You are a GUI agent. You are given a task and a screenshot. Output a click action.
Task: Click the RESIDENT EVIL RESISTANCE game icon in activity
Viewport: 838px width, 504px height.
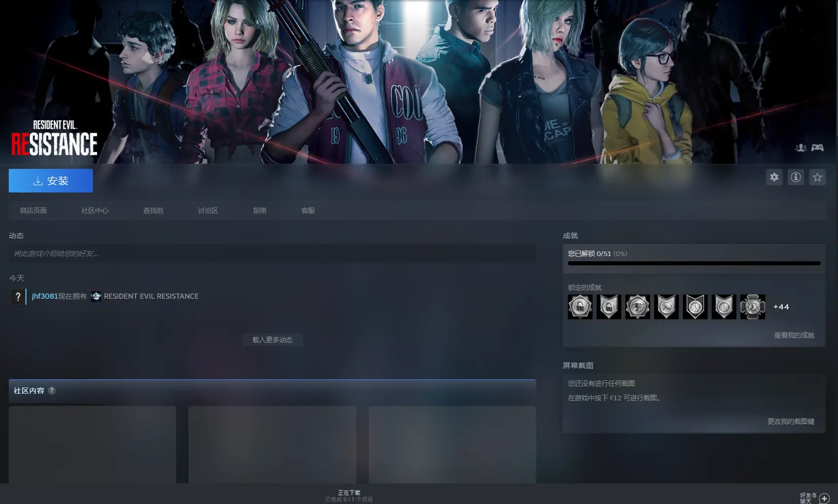(x=96, y=296)
